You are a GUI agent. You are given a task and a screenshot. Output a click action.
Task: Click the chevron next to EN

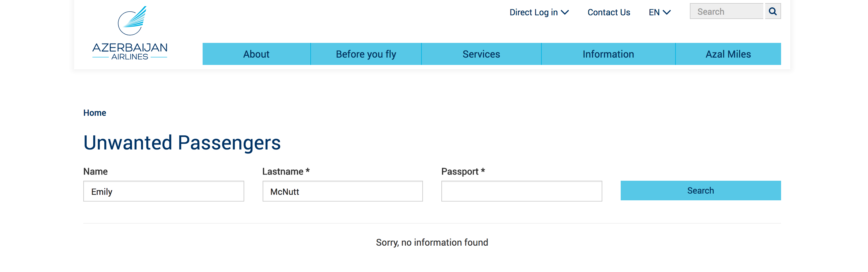667,13
